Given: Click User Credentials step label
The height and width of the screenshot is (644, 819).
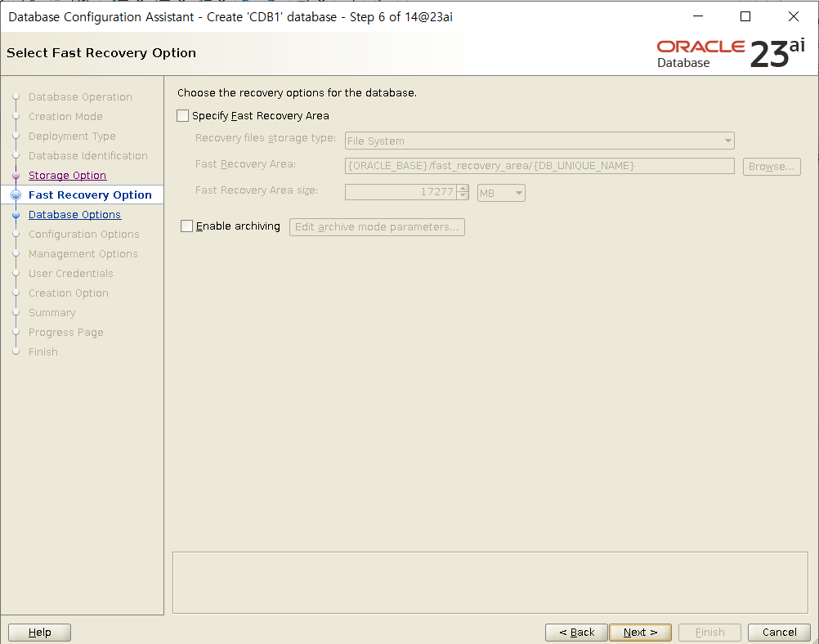Looking at the screenshot, I should click(x=70, y=273).
